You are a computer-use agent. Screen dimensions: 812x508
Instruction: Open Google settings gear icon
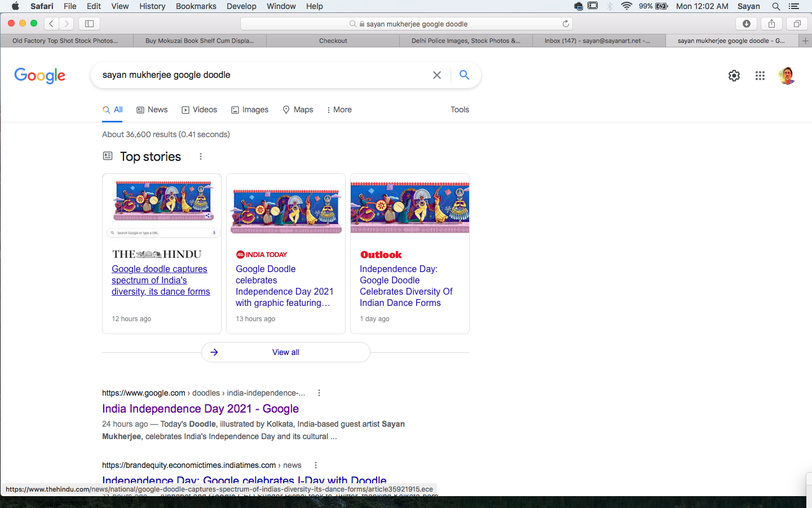(734, 76)
